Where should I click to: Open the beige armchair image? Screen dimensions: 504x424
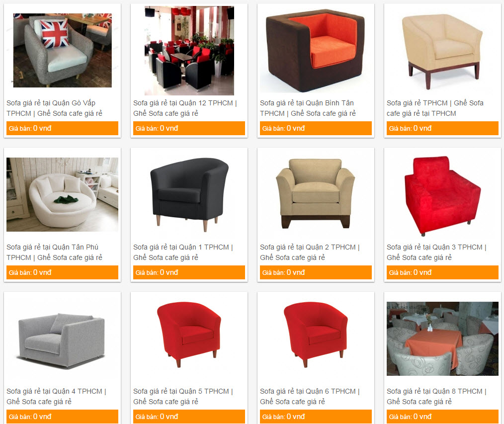tap(316, 194)
